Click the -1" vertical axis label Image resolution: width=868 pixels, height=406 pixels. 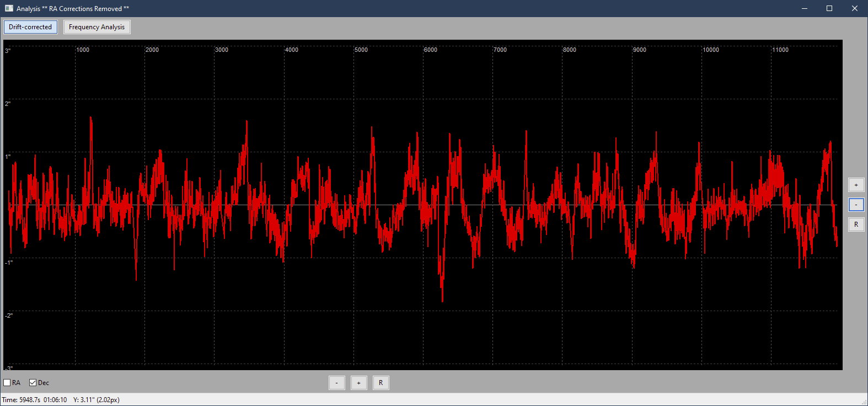pos(9,263)
